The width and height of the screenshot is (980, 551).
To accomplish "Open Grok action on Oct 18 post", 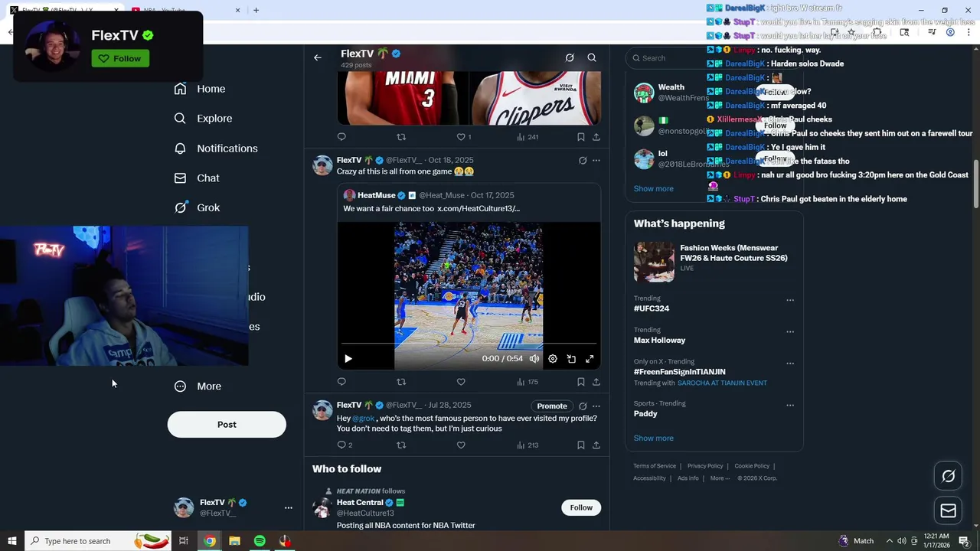I will (x=583, y=161).
